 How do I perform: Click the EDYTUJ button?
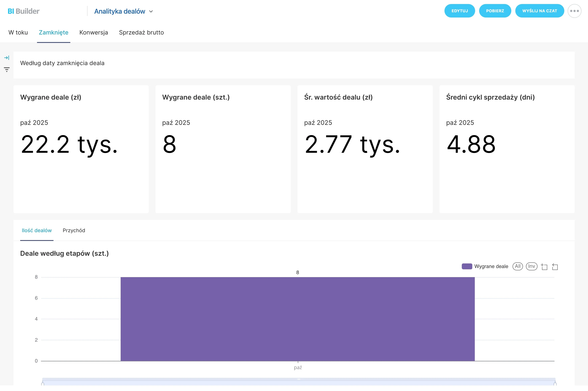[459, 11]
